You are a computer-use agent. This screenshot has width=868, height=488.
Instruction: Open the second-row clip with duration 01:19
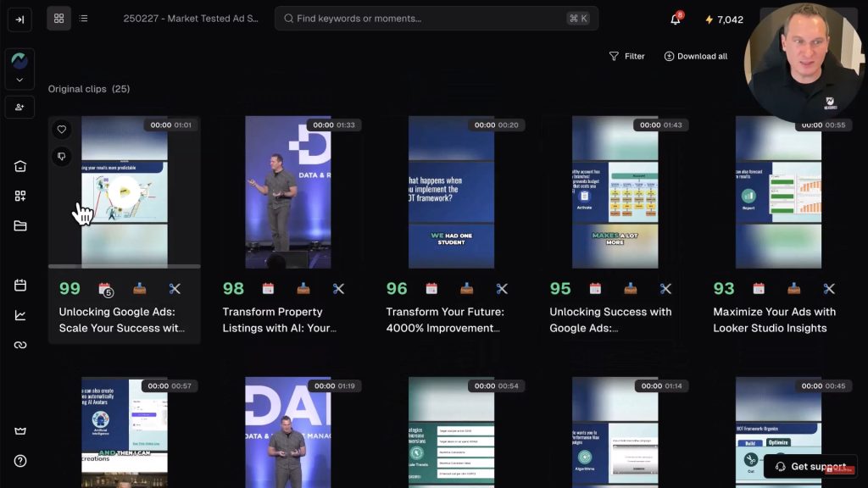tap(288, 432)
